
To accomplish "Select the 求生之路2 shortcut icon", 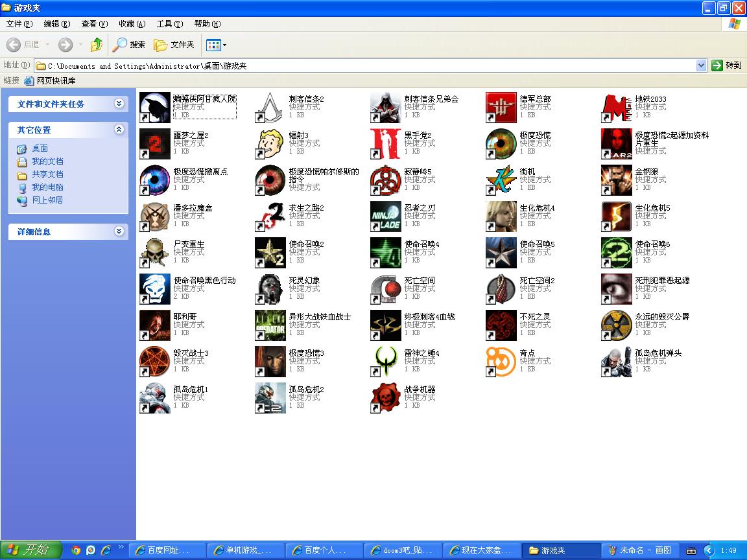I will [270, 216].
